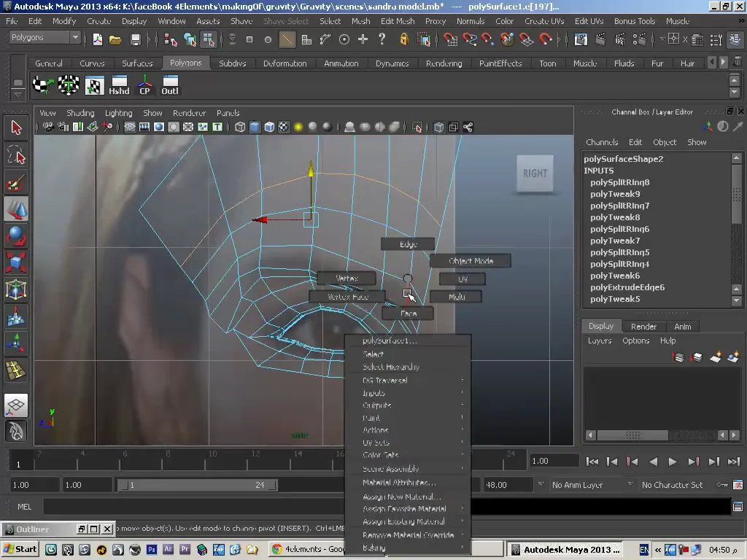Open the Polygons menu set dropdown
Image resolution: width=747 pixels, height=560 pixels.
44,38
